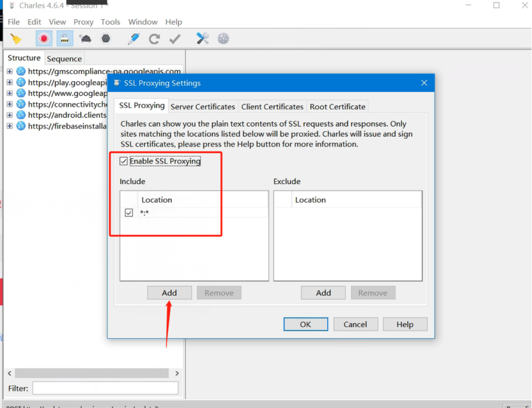This screenshot has width=532, height=408.
Task: Open Compose with the pen icon
Action: [x=133, y=38]
